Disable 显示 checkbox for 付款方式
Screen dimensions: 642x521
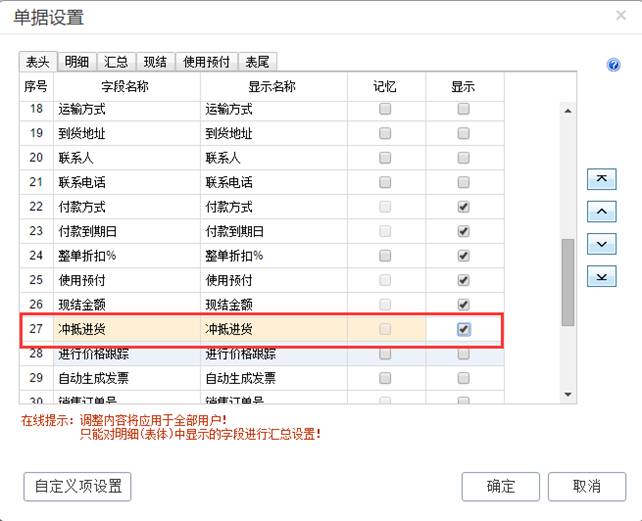(x=464, y=206)
